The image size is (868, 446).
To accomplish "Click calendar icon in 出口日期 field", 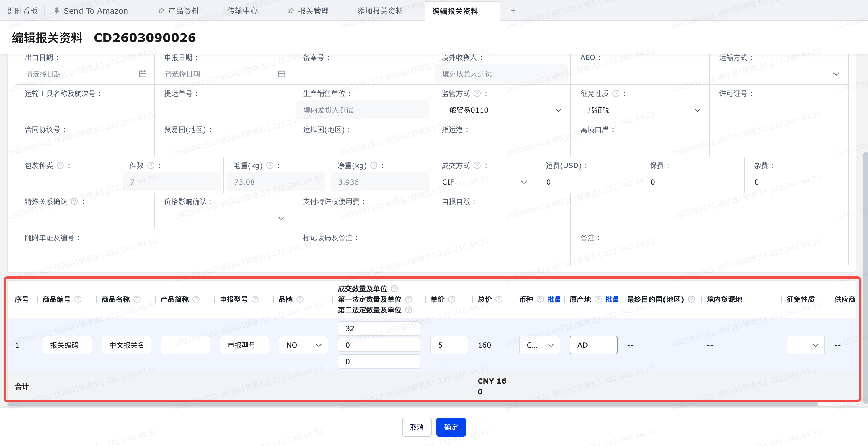I will 143,74.
